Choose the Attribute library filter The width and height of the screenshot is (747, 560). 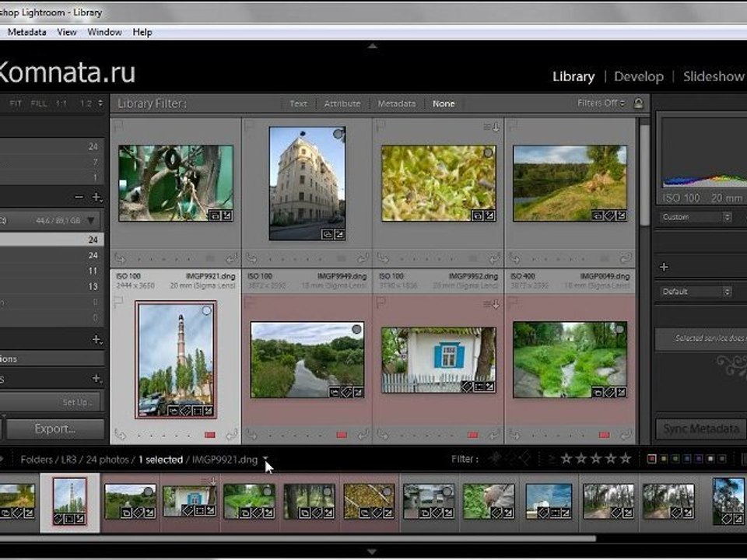[x=342, y=103]
